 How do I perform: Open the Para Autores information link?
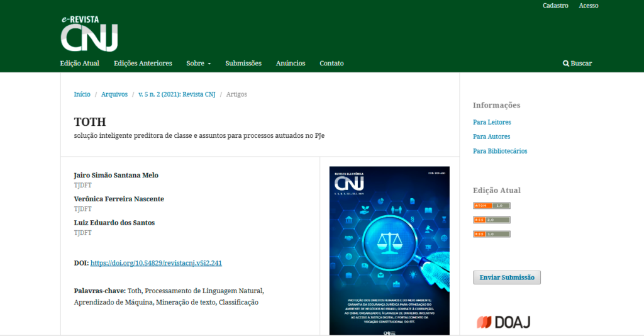click(491, 137)
